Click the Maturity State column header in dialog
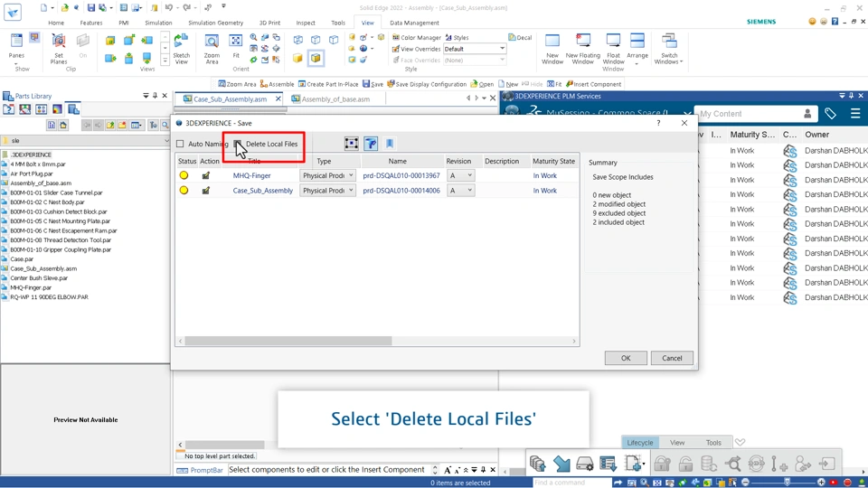The width and height of the screenshot is (868, 488). point(553,161)
